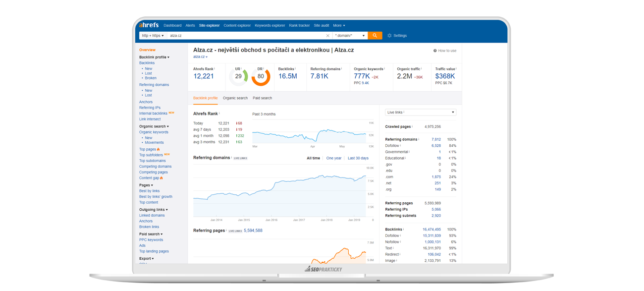Click the ahrefs logo
The image size is (644, 291).
(x=149, y=25)
